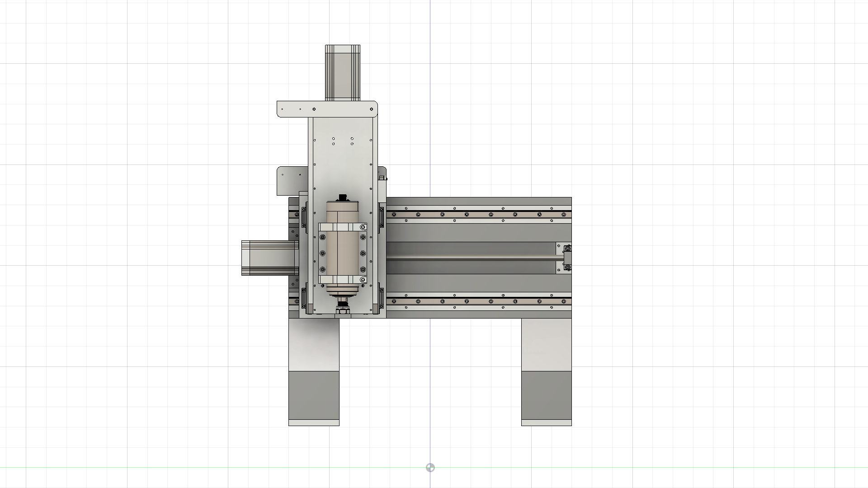Click the green horizontal axis line
Image resolution: width=868 pixels, height=488 pixels.
point(181,468)
